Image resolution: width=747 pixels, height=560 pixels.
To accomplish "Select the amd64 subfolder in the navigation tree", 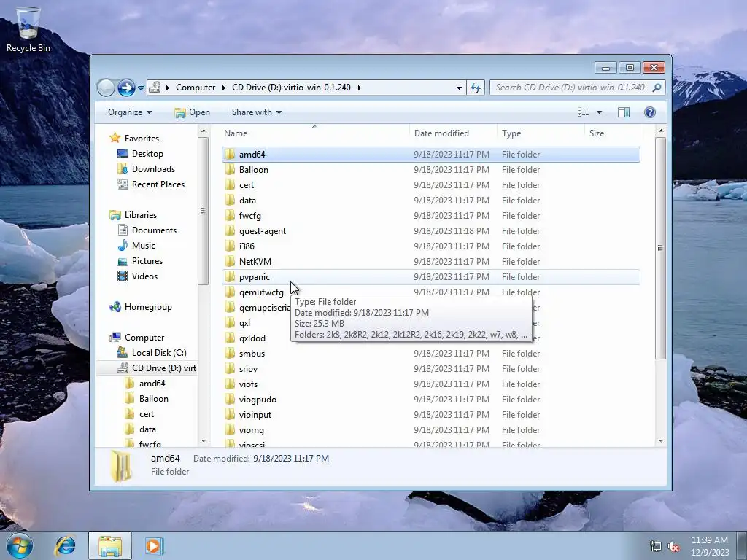I will coord(152,384).
